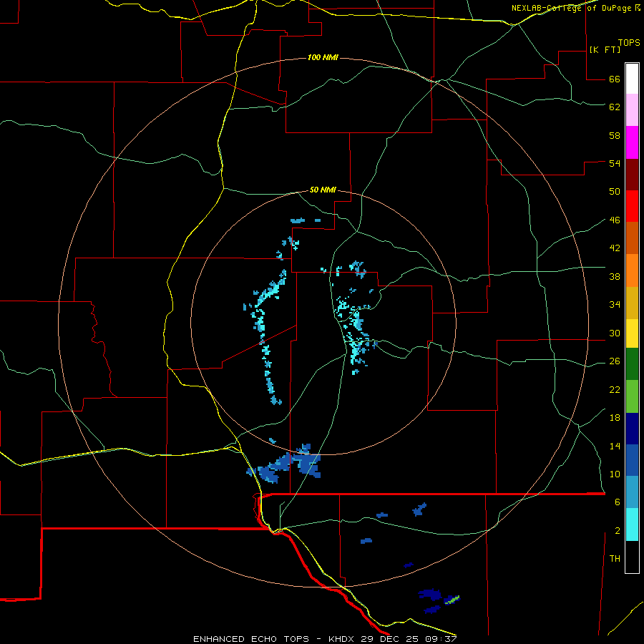Click the 66 value on legend
This screenshot has height=644, width=644.
[x=615, y=79]
